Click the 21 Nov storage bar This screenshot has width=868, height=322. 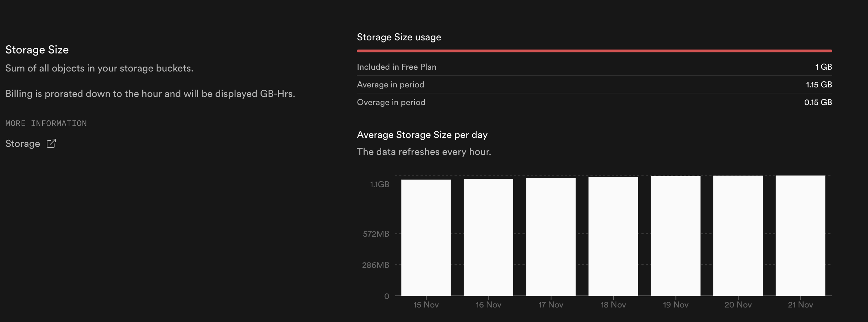click(x=800, y=237)
